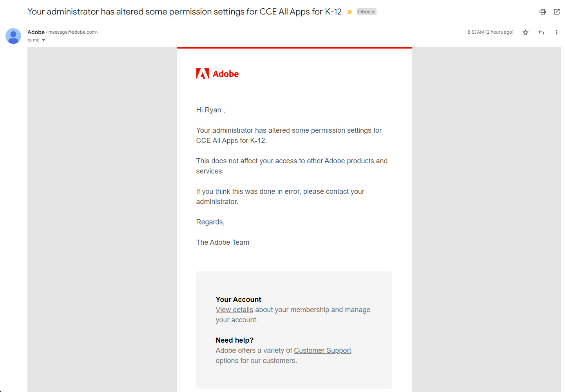Click the bold sender name Adobe
Screen dimensions: 565x392
36,32
